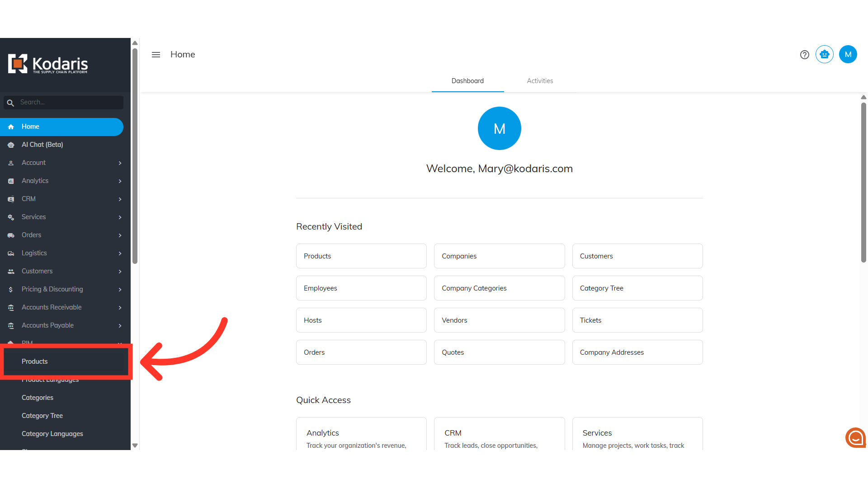
Task: Click the Kodaris logo
Action: [x=48, y=64]
